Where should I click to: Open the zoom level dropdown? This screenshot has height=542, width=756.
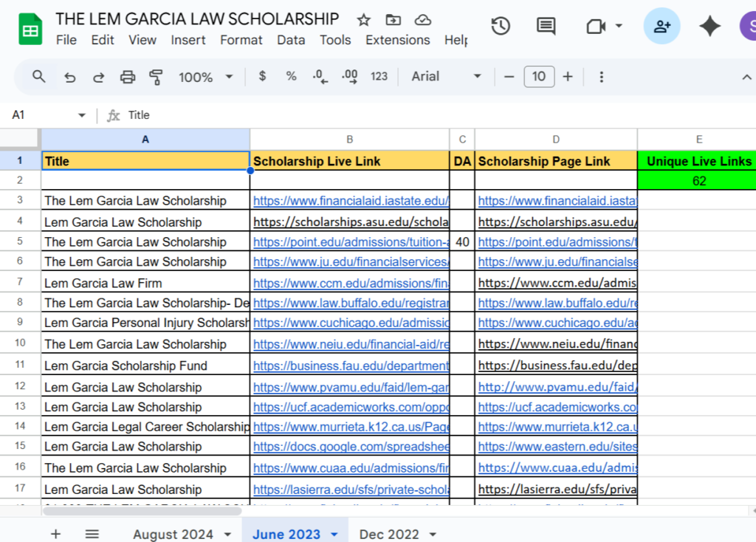(x=205, y=77)
